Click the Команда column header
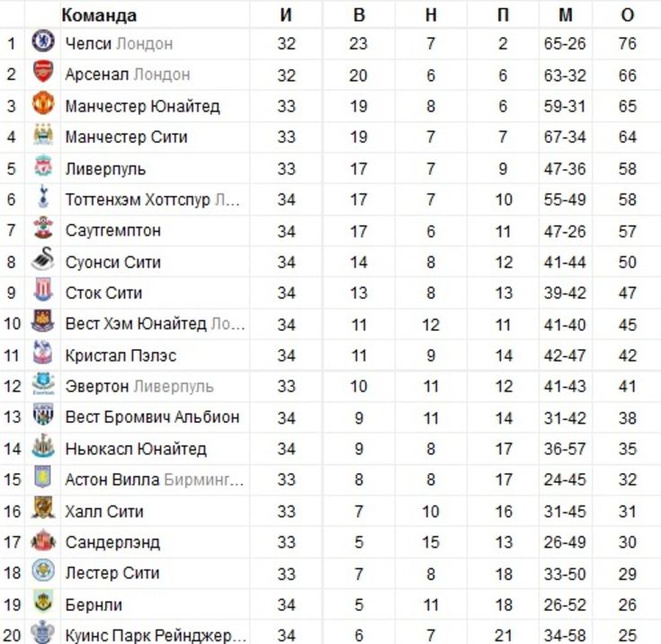This screenshot has height=644, width=661. coord(99,15)
